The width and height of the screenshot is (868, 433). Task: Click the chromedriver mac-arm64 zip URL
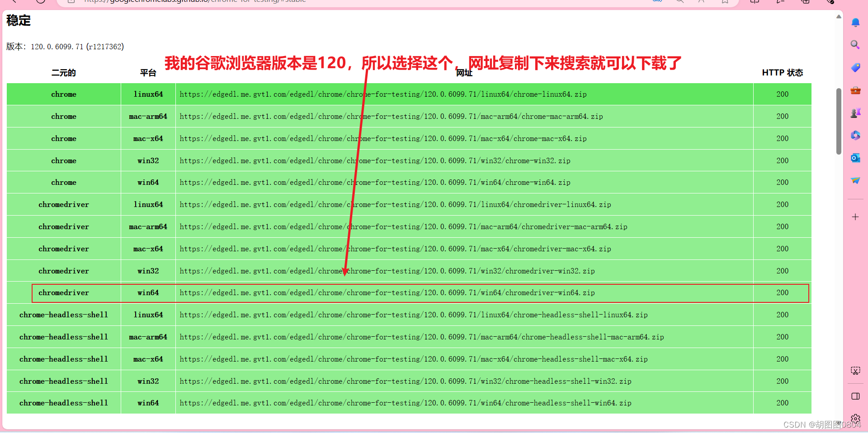click(x=403, y=227)
